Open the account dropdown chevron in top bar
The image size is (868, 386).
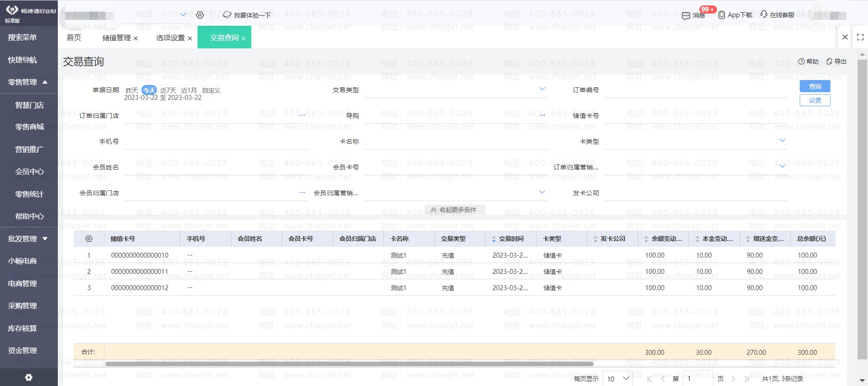[184, 14]
